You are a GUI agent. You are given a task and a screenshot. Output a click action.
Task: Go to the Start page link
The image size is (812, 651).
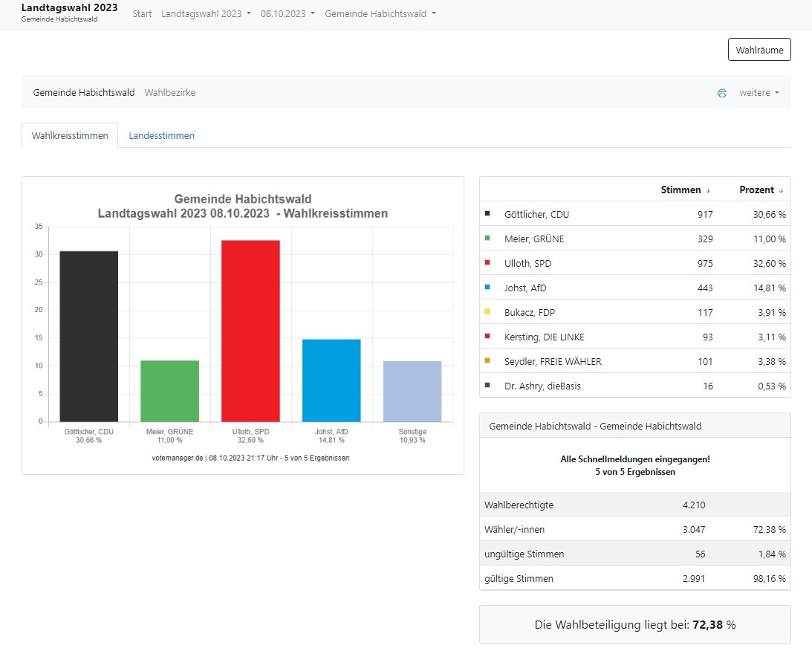point(142,13)
